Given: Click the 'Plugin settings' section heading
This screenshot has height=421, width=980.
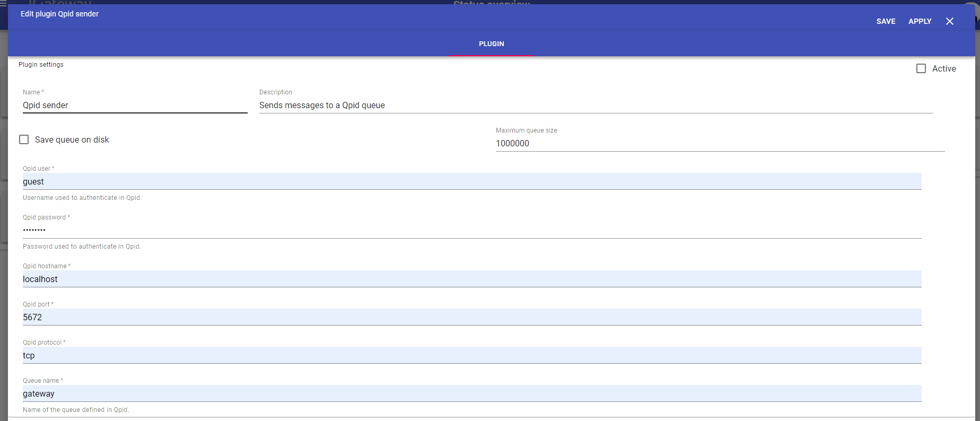Looking at the screenshot, I should pos(41,65).
